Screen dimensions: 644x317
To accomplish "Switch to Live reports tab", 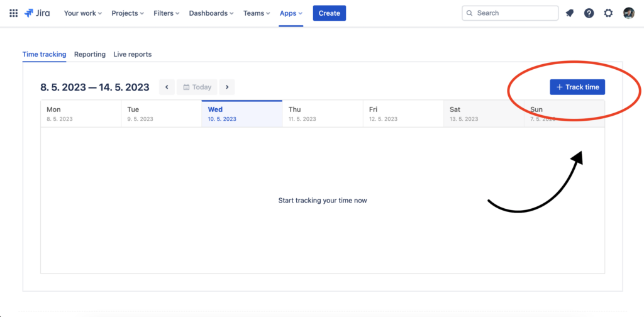I will point(132,54).
